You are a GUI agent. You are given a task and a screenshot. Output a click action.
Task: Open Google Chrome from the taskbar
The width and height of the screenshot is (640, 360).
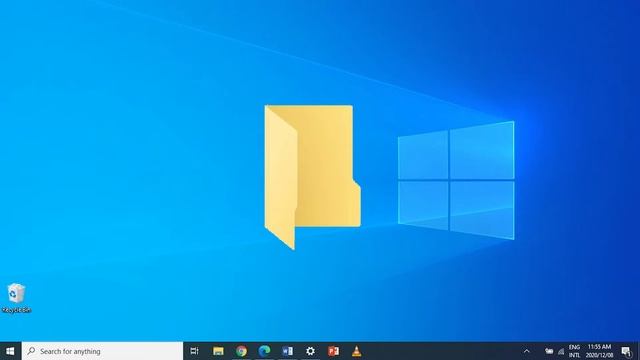point(241,351)
